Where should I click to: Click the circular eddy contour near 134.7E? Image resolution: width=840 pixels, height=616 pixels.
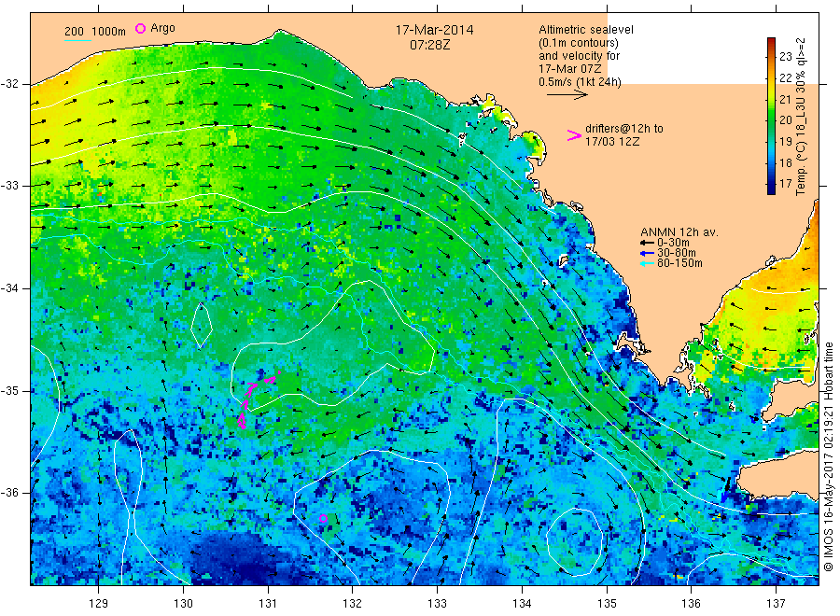pyautogui.click(x=575, y=542)
